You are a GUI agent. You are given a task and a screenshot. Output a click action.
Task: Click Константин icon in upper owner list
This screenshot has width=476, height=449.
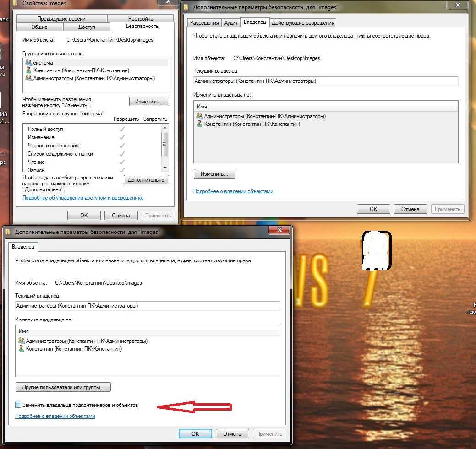pyautogui.click(x=199, y=124)
